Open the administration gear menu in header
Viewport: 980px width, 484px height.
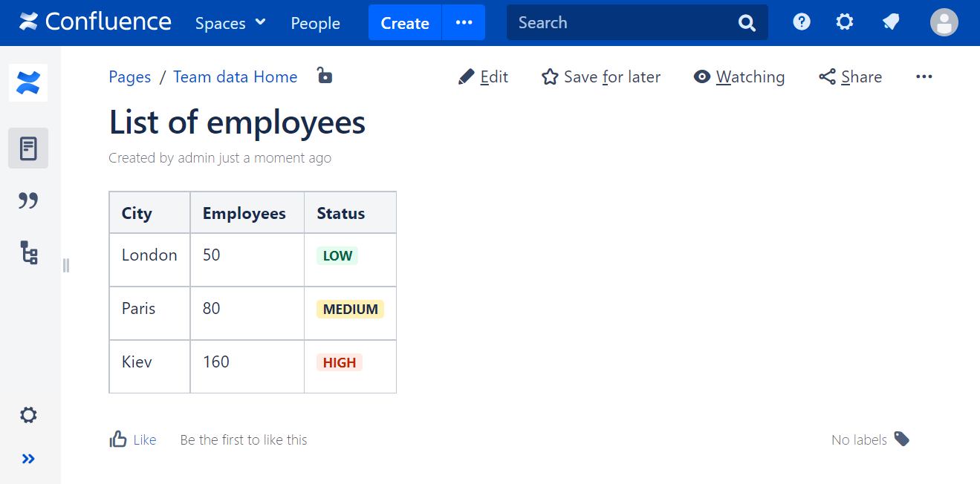pyautogui.click(x=845, y=22)
